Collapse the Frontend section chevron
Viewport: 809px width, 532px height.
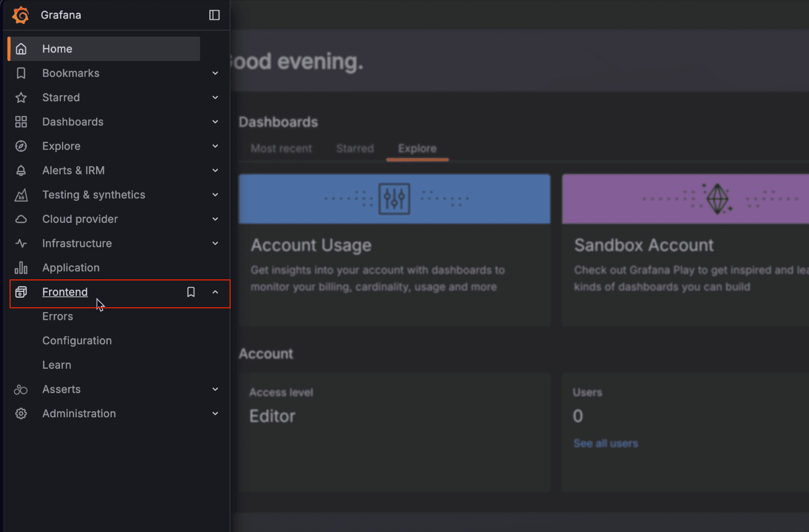click(215, 292)
